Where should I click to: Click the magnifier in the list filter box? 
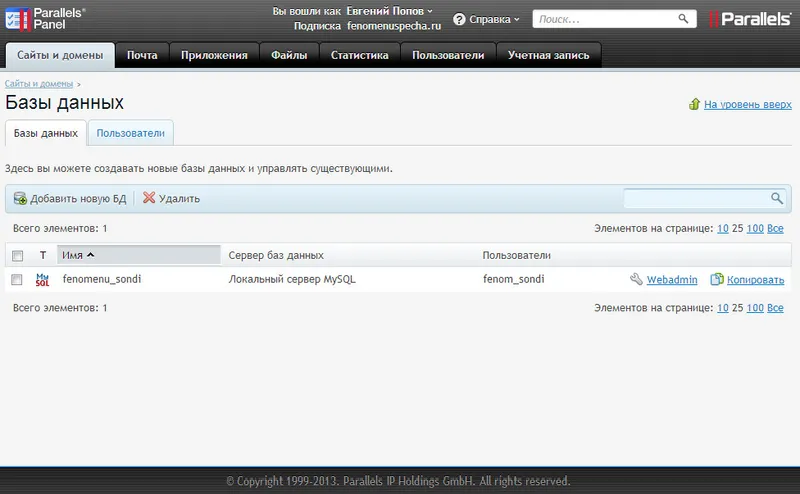[777, 198]
